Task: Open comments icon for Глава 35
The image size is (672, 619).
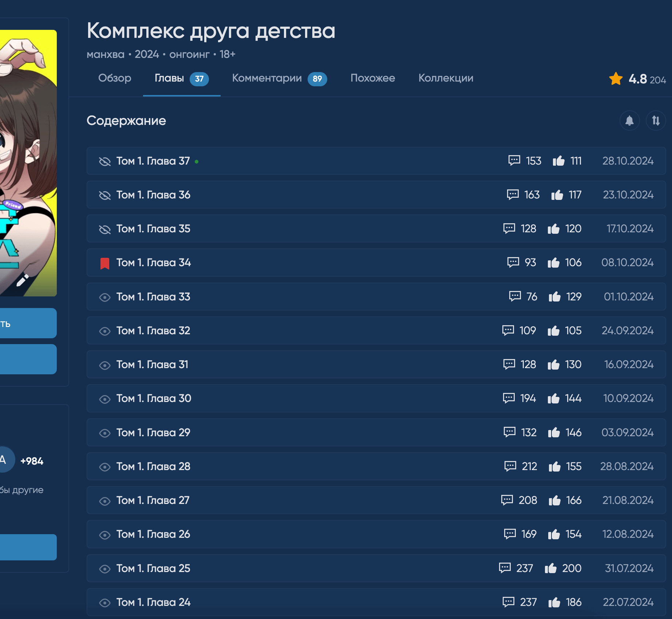Action: (x=509, y=229)
